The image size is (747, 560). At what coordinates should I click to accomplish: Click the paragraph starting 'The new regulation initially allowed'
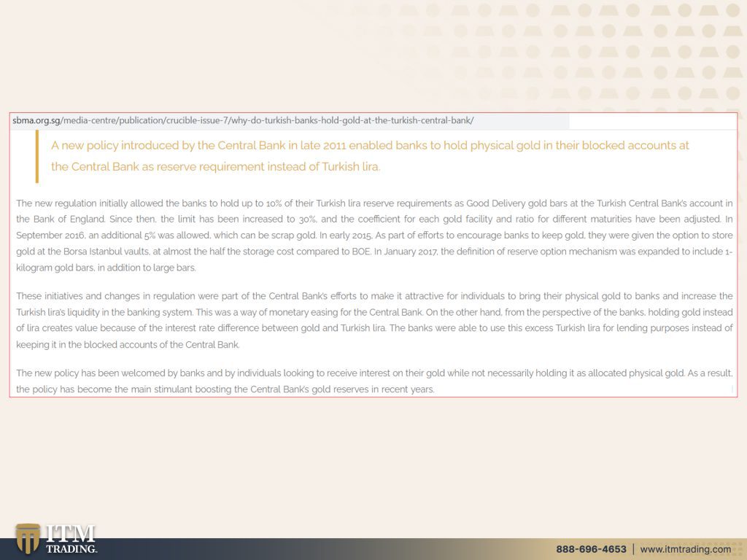pos(374,236)
